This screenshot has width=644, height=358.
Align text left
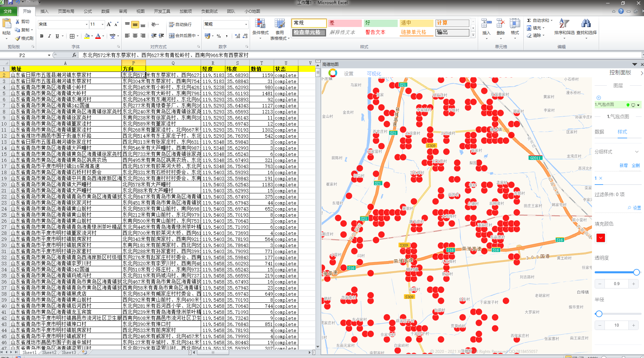(127, 36)
